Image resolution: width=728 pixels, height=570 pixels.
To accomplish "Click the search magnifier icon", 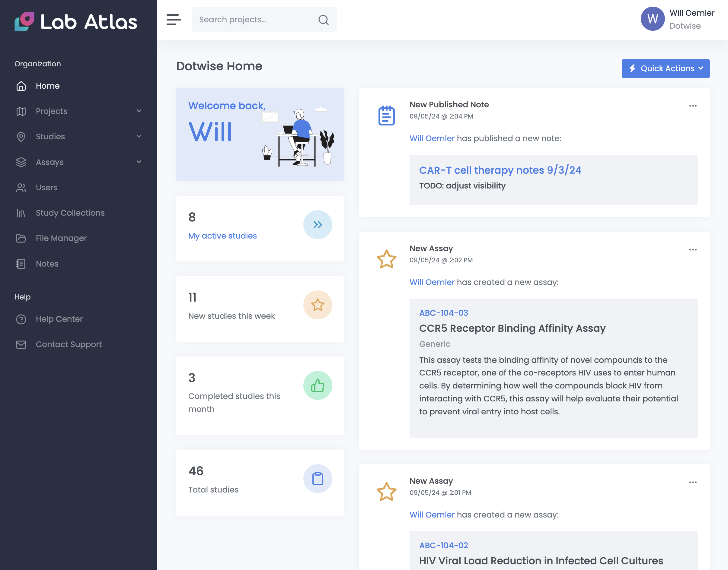I will pyautogui.click(x=323, y=20).
